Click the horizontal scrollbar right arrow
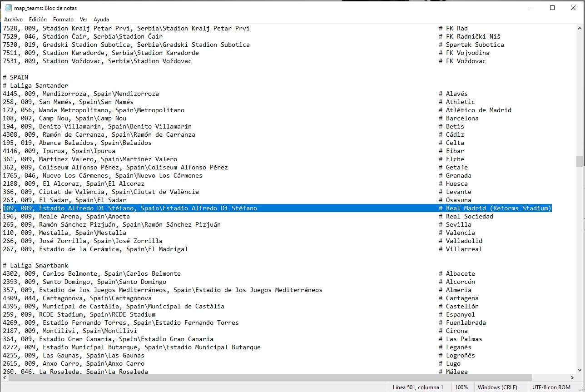The image size is (585, 392). 572,378
